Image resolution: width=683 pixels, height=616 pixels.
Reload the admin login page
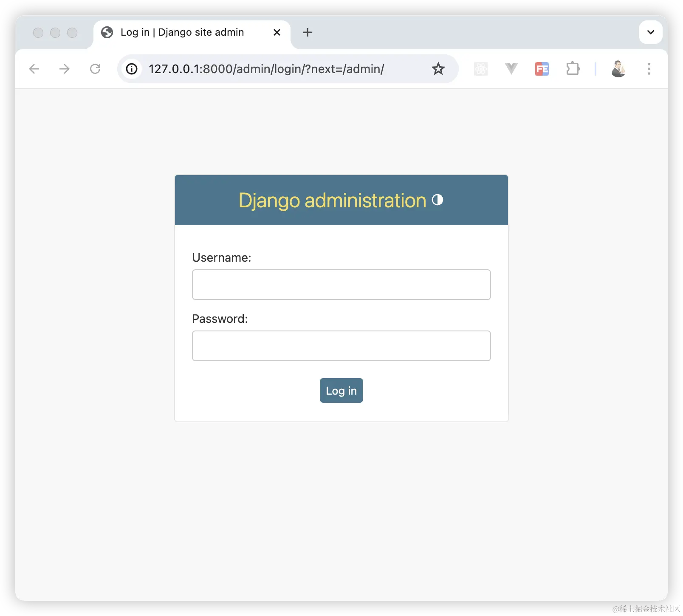tap(95, 69)
